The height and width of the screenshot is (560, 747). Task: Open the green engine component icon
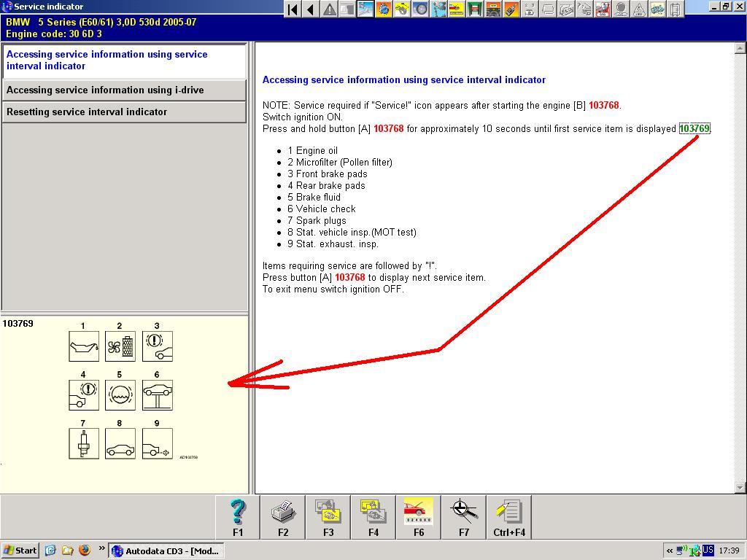pos(657,9)
